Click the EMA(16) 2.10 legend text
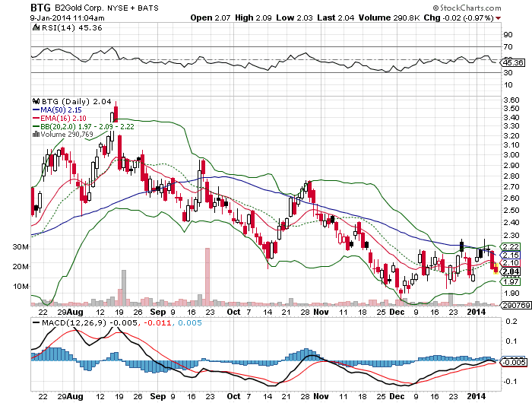This screenshot has width=532, height=403. click(63, 118)
